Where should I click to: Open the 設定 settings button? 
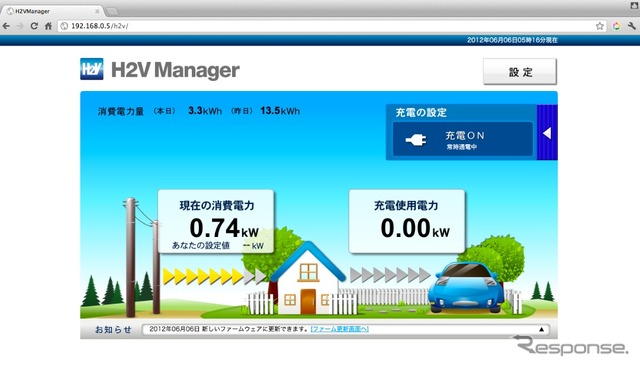coord(520,72)
